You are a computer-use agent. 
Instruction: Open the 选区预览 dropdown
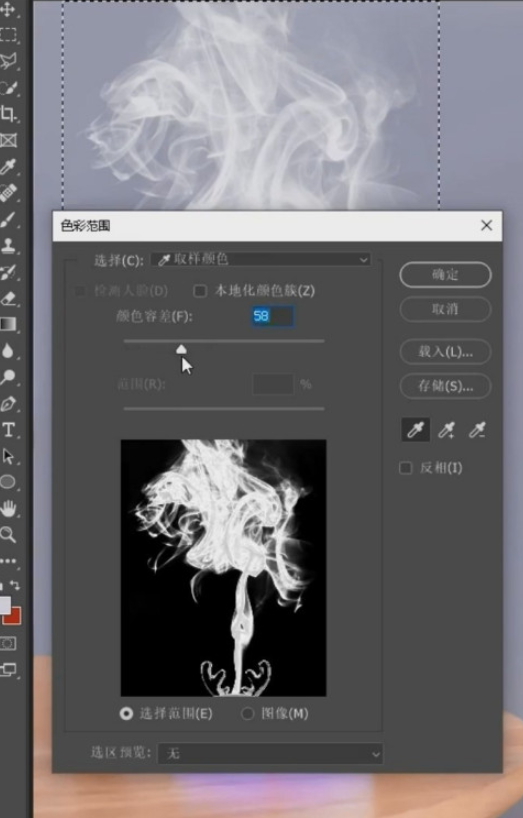[270, 753]
